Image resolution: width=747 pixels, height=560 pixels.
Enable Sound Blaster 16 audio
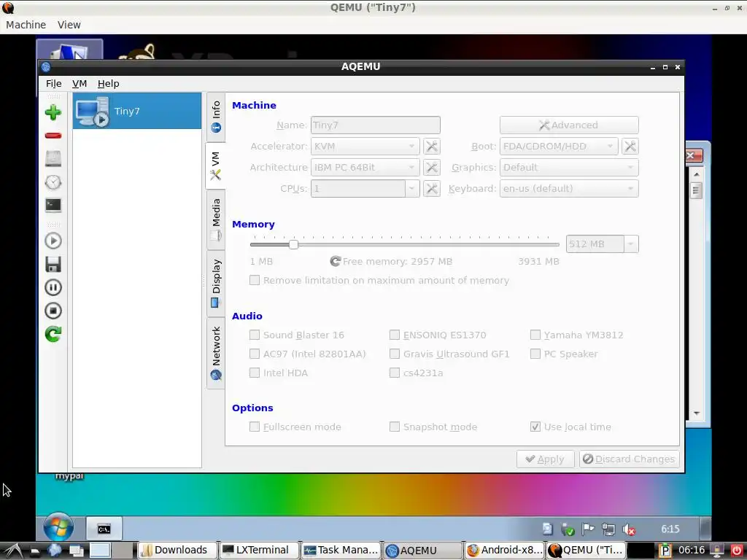[255, 335]
